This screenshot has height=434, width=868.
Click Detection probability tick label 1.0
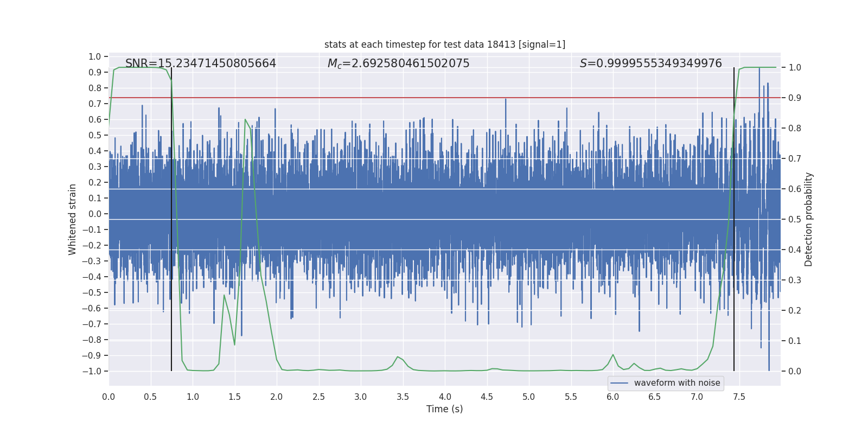795,67
